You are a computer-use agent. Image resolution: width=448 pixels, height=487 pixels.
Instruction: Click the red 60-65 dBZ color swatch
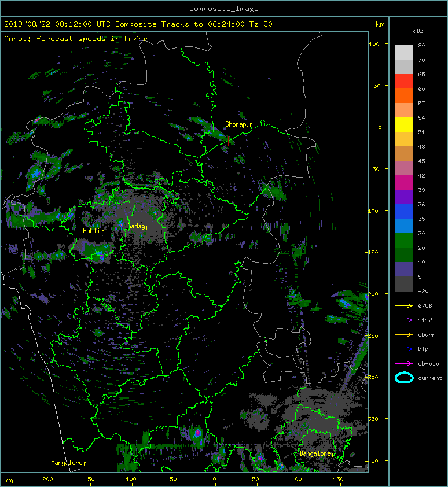click(404, 82)
